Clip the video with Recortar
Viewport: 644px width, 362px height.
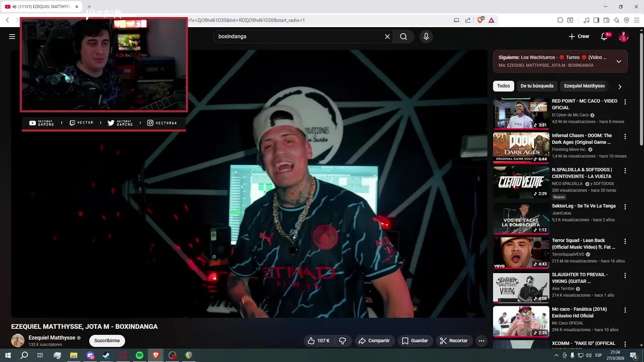coord(454,340)
